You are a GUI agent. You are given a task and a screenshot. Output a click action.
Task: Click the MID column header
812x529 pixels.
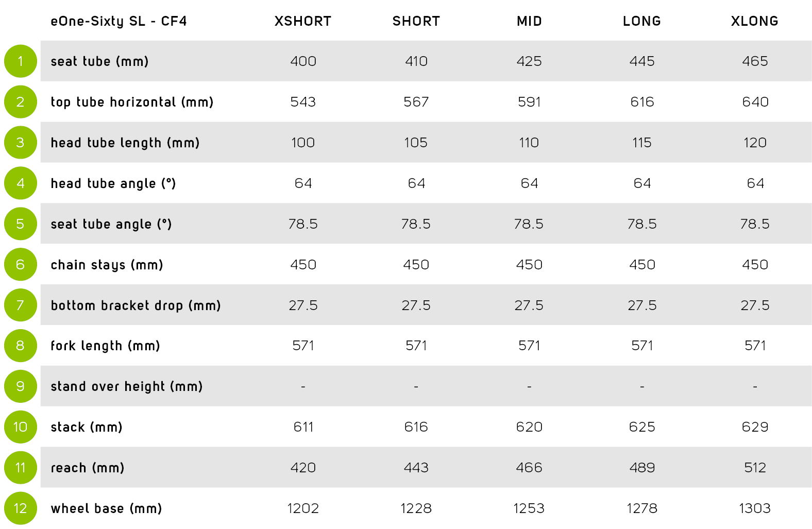[x=529, y=21]
